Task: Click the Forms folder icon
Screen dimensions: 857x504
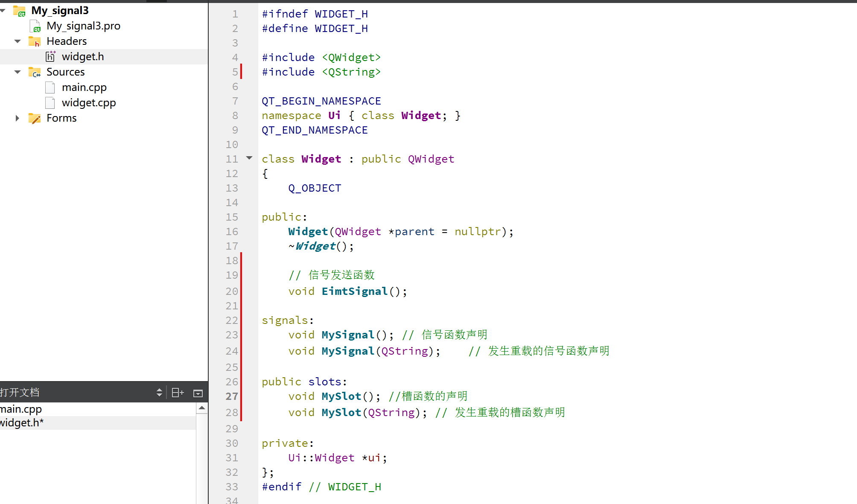Action: point(35,118)
